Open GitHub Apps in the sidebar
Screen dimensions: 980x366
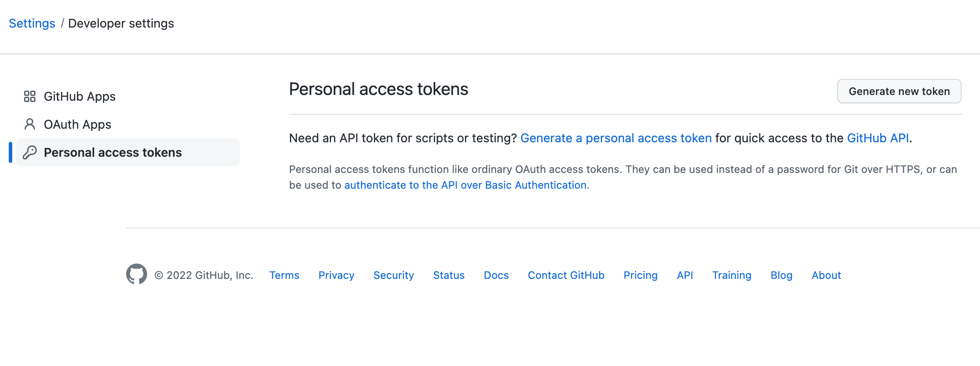pos(80,96)
